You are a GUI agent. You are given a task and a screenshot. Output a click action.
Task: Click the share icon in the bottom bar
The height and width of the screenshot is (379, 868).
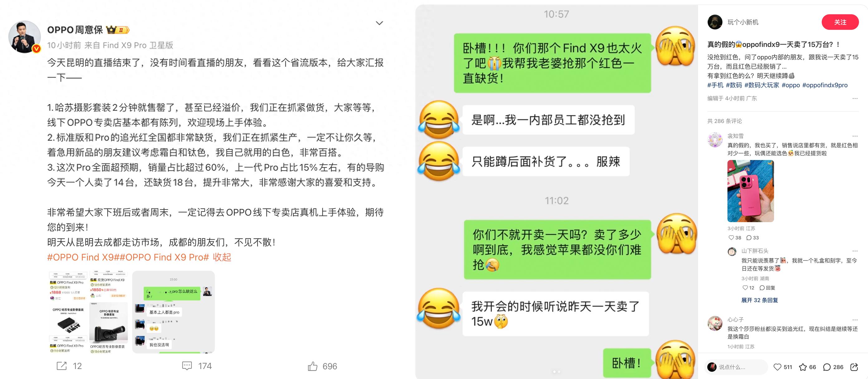854,367
